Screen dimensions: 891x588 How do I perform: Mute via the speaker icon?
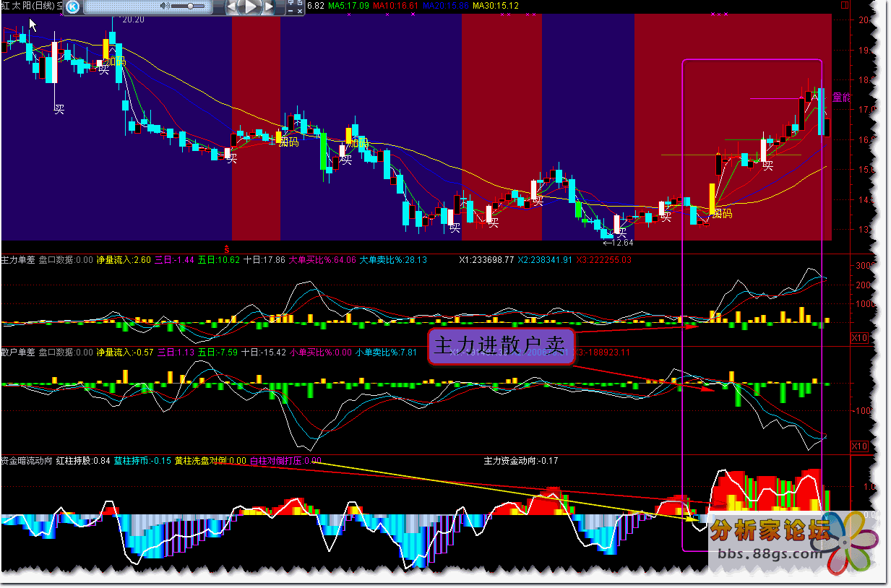point(165,7)
